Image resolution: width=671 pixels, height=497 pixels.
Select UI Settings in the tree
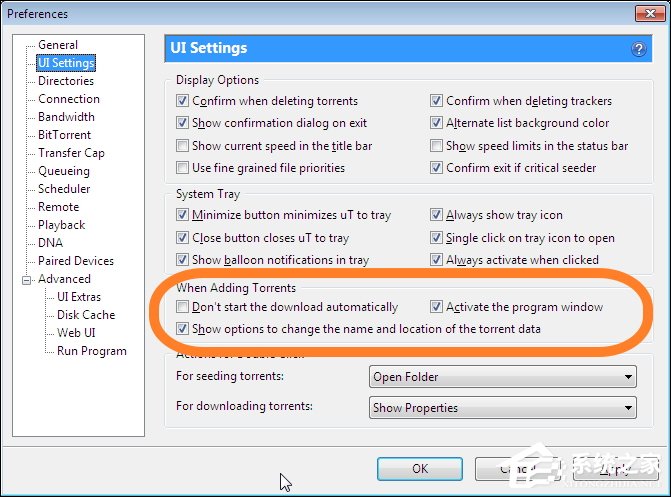66,63
